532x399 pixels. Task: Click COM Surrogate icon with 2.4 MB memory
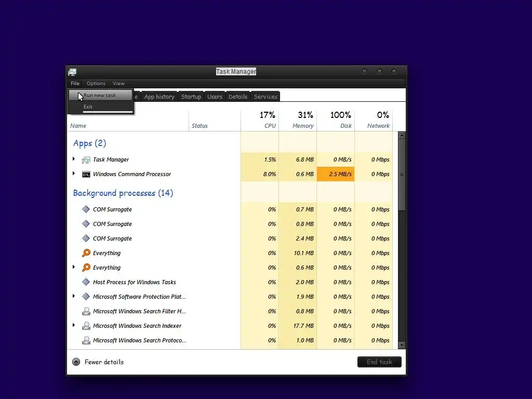coord(86,238)
